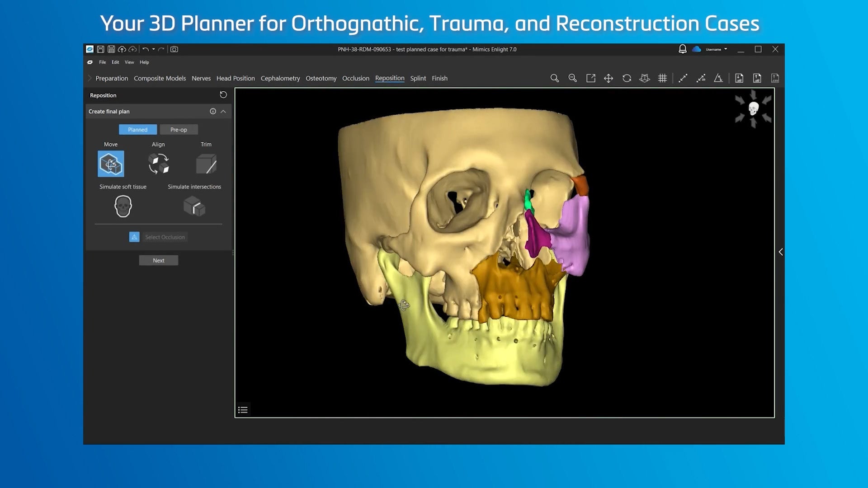868x488 pixels.
Task: Select the Align tool icon
Action: click(158, 164)
